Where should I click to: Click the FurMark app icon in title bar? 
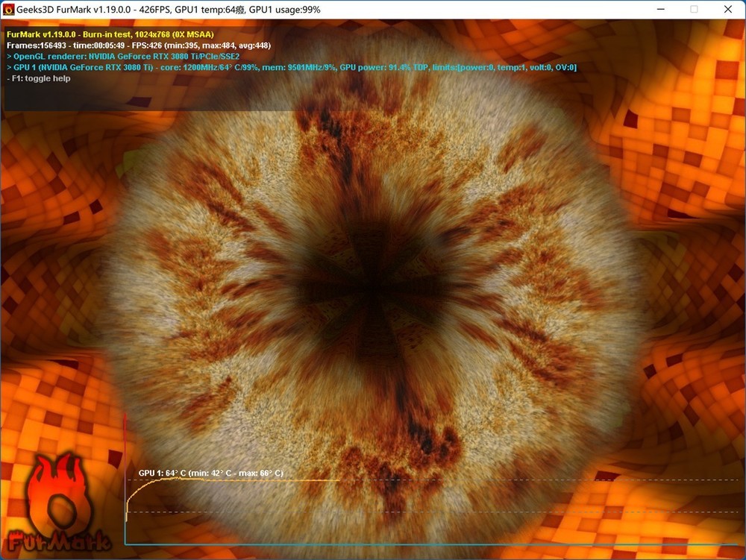pyautogui.click(x=8, y=10)
